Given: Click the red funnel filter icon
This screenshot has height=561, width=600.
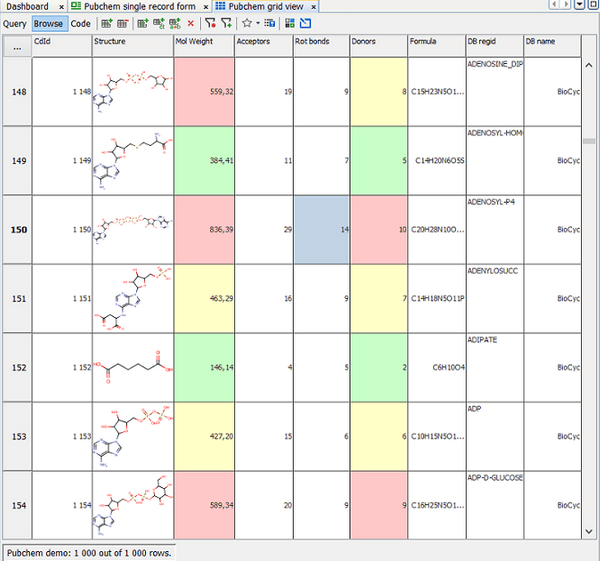Looking at the screenshot, I should pos(210,23).
